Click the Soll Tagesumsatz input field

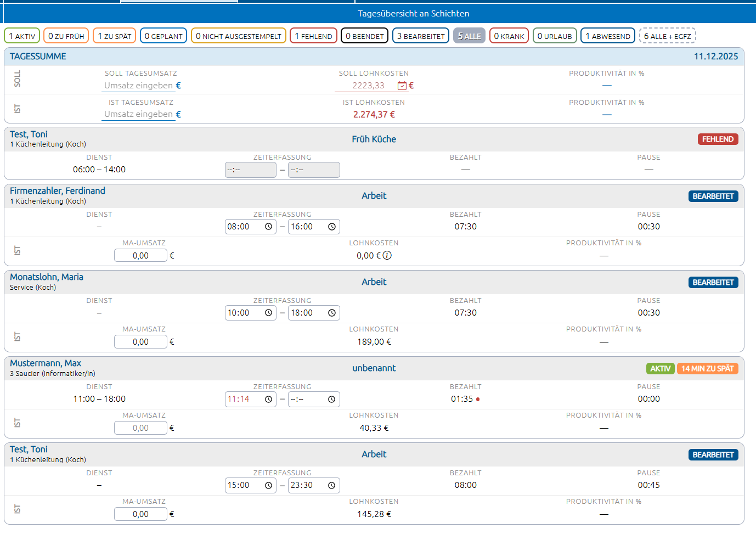click(x=138, y=86)
